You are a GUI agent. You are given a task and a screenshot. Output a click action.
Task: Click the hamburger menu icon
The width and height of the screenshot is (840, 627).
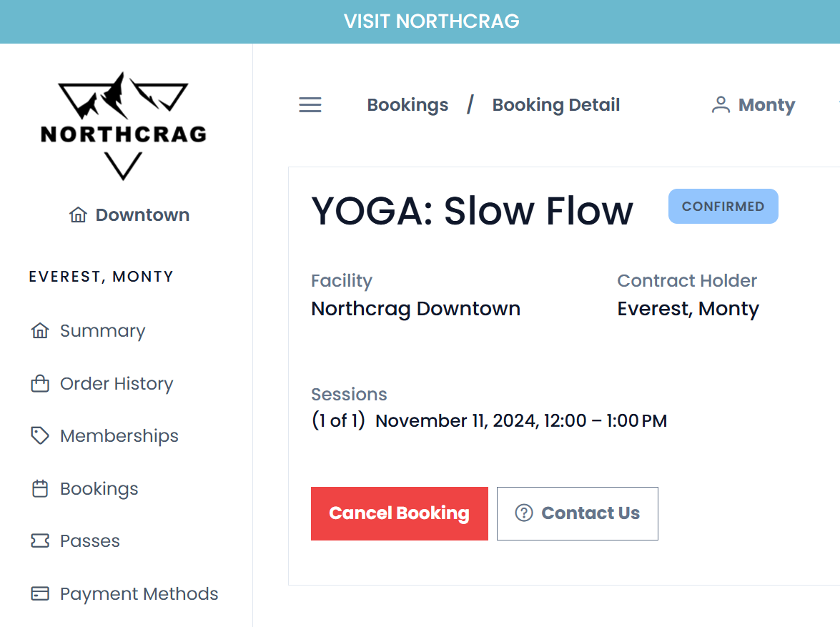tap(310, 105)
